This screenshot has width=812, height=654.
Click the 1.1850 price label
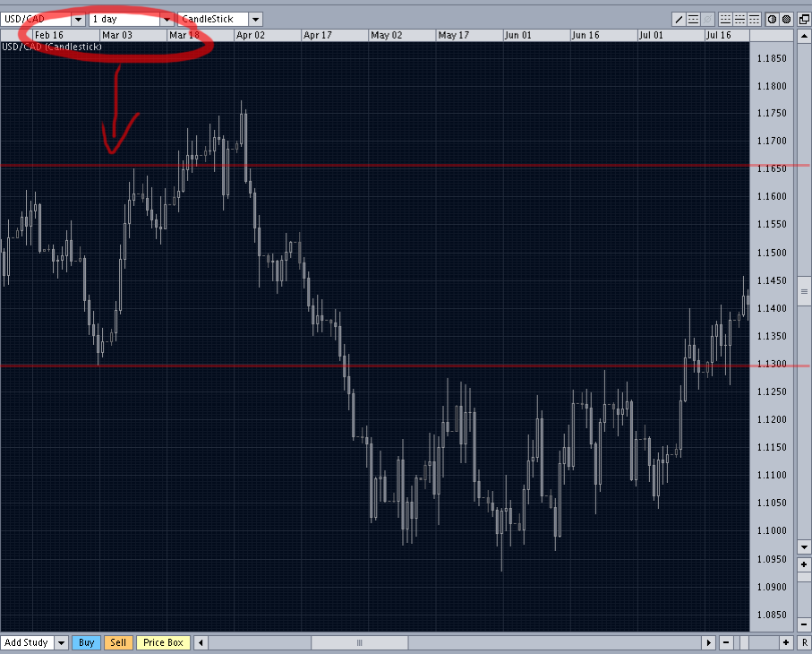point(772,58)
